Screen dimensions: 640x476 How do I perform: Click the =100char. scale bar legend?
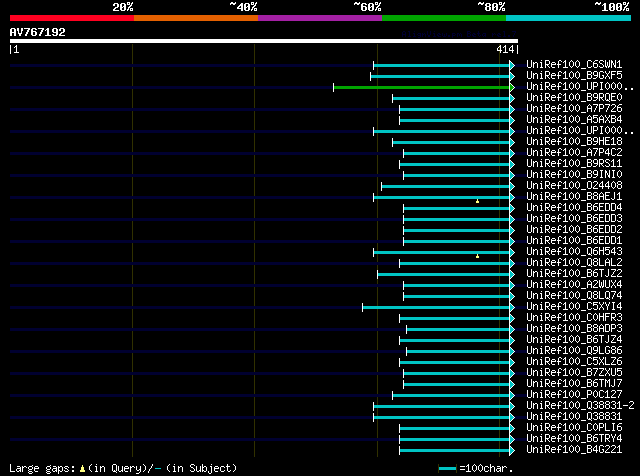point(476,469)
